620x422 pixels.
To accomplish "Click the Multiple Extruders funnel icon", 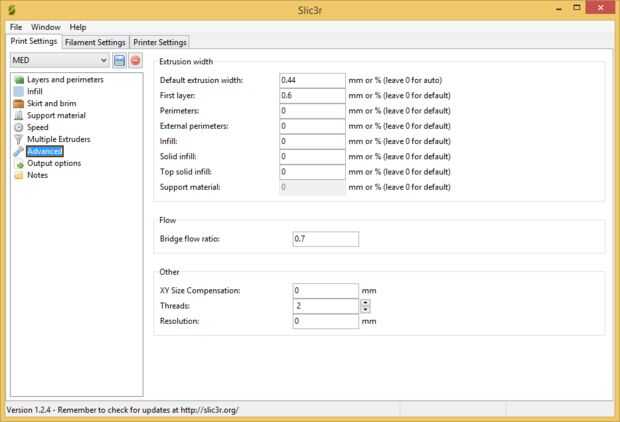I will (19, 139).
